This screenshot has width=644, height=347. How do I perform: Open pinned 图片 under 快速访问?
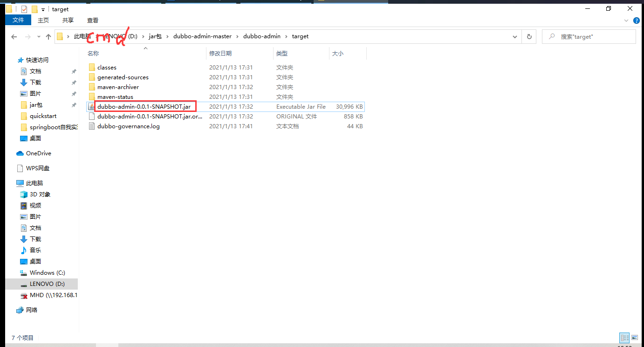[x=35, y=94]
